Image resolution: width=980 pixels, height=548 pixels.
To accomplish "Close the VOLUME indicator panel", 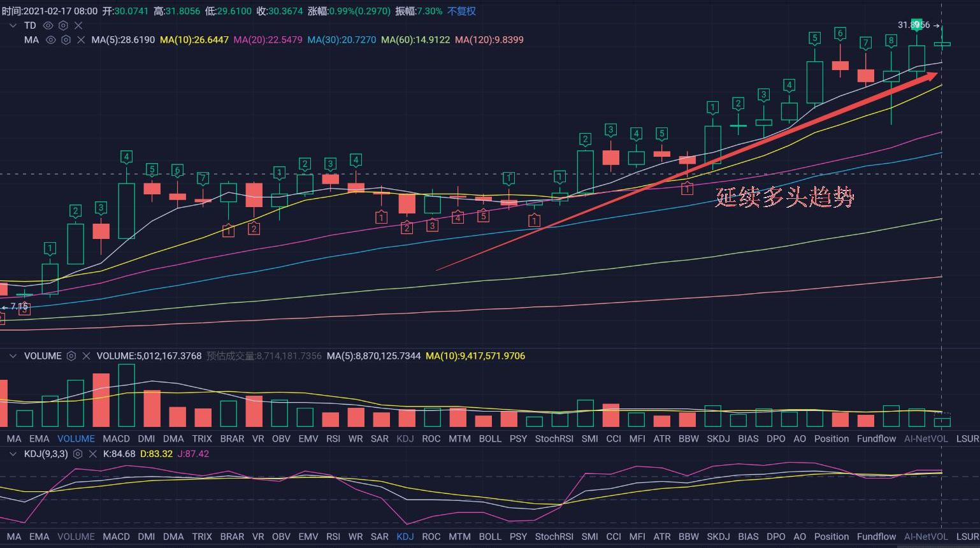I will tap(87, 356).
